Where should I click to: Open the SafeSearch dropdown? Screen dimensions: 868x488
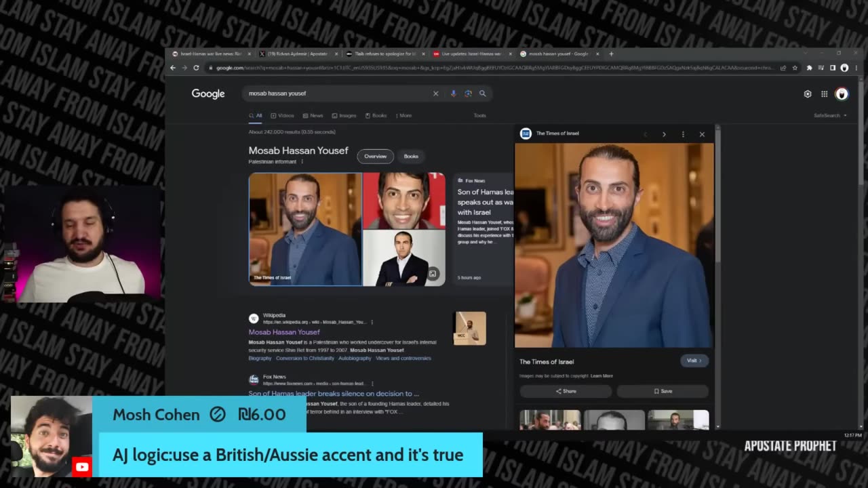click(x=830, y=116)
